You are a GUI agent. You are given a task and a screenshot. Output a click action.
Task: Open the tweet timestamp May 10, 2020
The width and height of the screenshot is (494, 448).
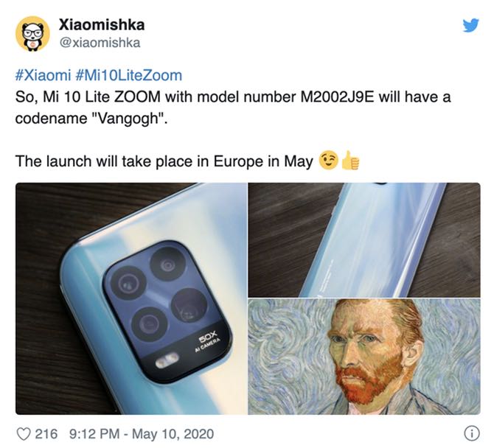pyautogui.click(x=141, y=434)
